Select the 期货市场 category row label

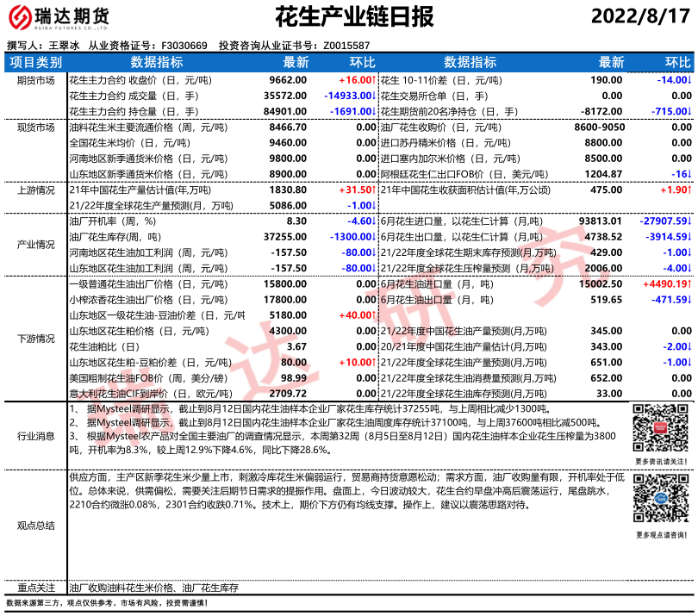(35, 79)
